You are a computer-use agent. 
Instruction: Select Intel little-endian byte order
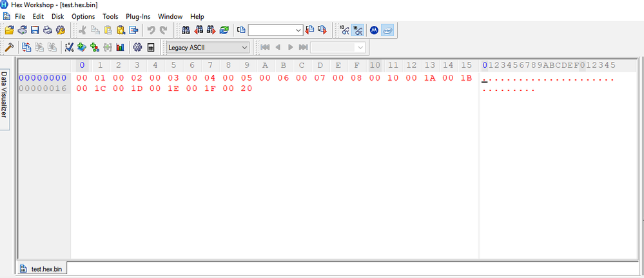(x=387, y=30)
